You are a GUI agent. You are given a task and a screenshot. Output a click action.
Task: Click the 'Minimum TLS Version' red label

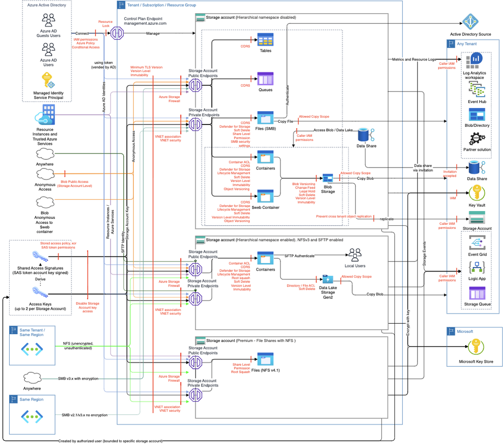click(147, 67)
